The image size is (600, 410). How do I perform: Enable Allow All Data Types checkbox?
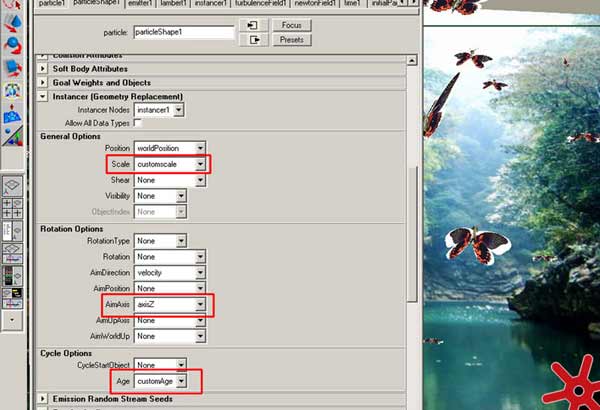pos(137,123)
